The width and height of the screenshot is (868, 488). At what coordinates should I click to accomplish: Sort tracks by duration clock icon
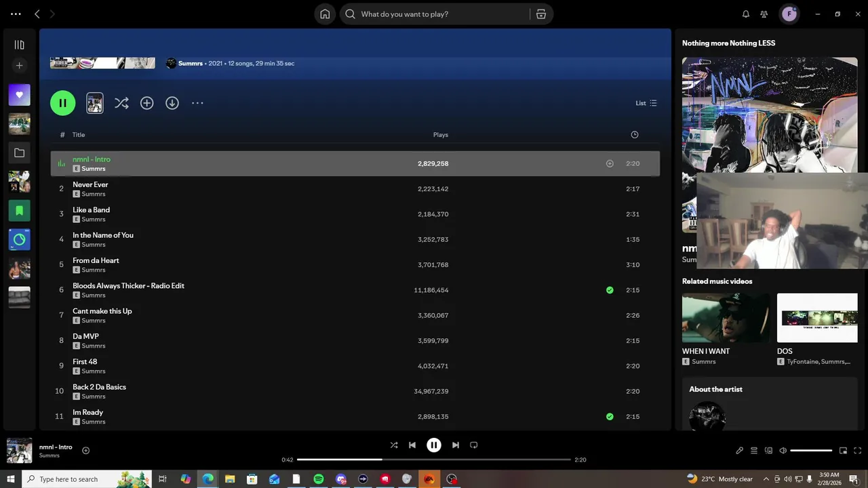click(x=635, y=135)
